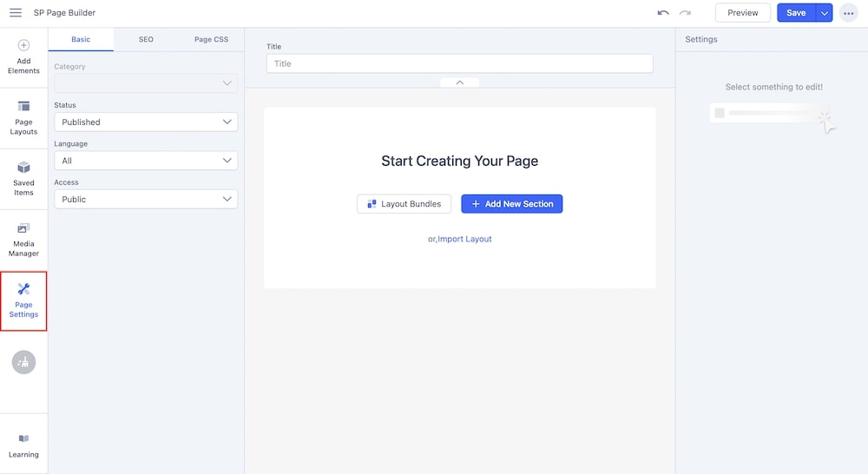Open the hamburger menu icon
This screenshot has width=868, height=474.
tap(16, 13)
